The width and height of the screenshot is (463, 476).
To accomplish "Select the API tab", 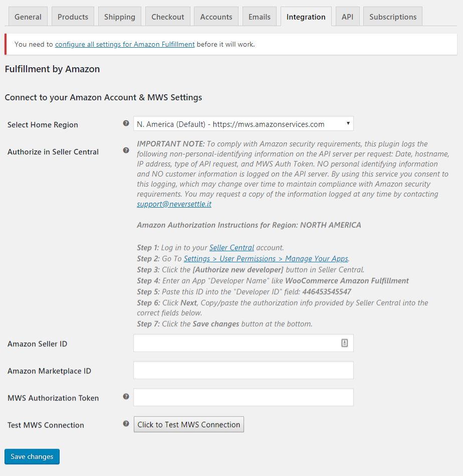I will pyautogui.click(x=347, y=16).
